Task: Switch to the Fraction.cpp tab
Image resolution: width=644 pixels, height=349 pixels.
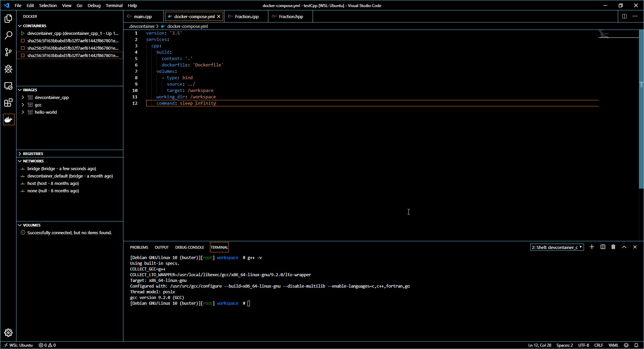Action: coord(247,16)
